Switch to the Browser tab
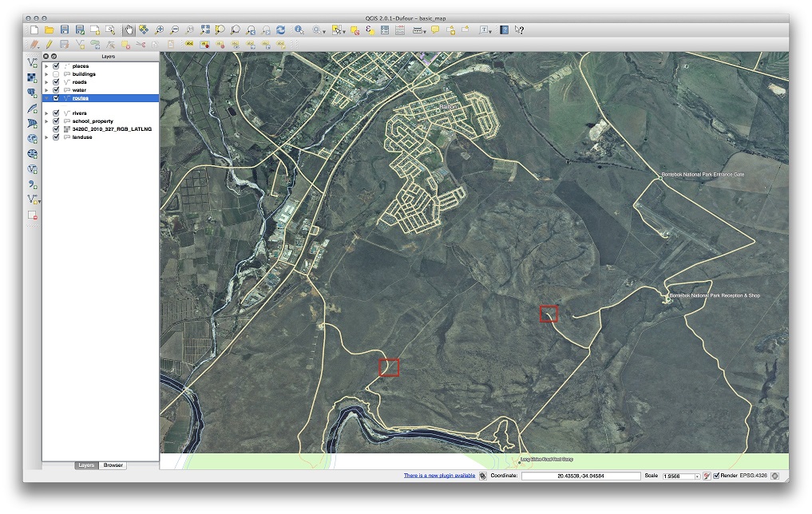Screen dimensions: 812x514 (113, 465)
